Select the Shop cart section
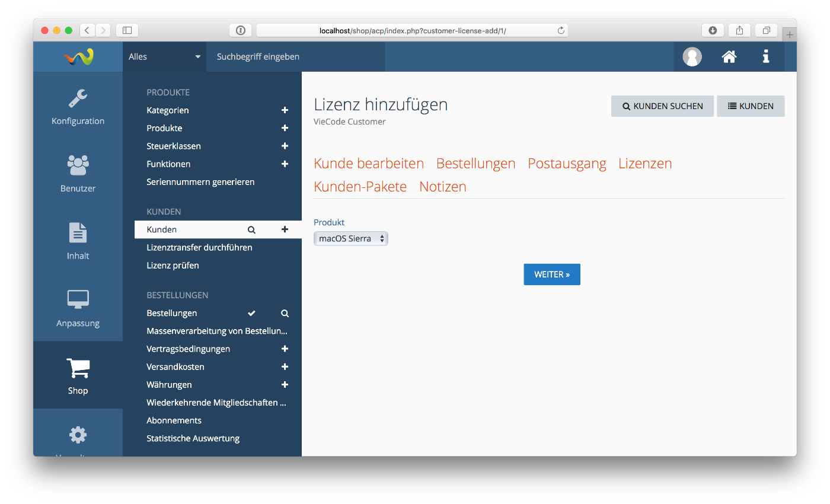Viewport: 830px width, 504px height. pyautogui.click(x=78, y=375)
